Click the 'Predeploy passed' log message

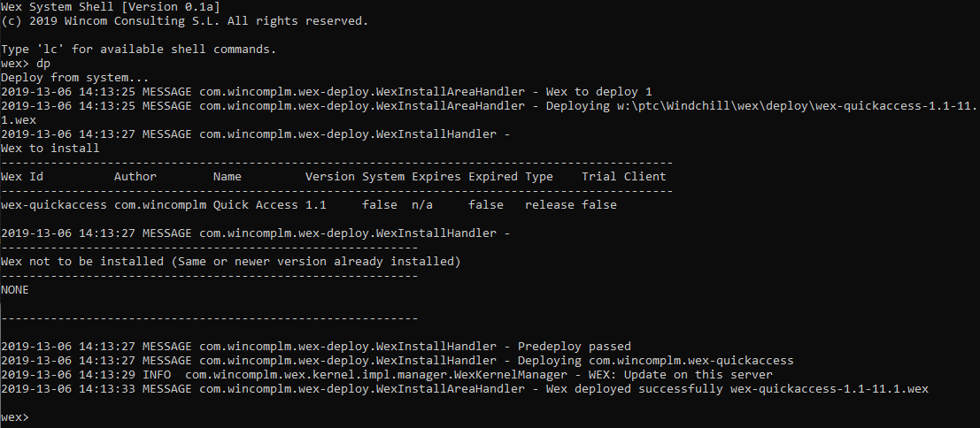575,347
